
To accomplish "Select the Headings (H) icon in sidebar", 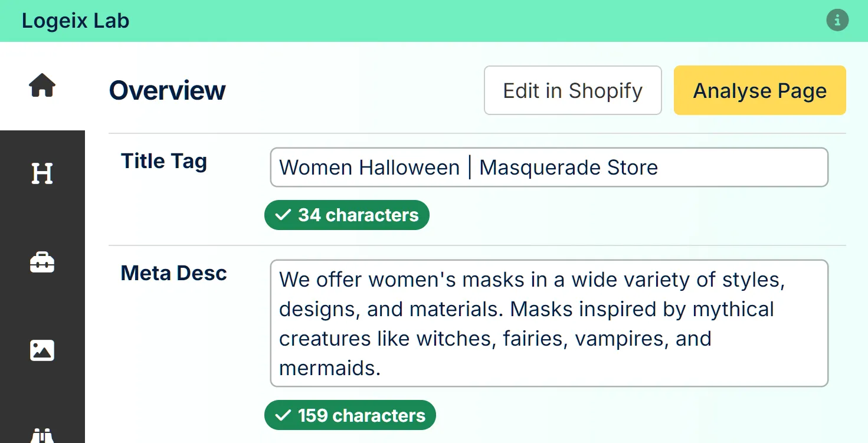I will [x=42, y=173].
